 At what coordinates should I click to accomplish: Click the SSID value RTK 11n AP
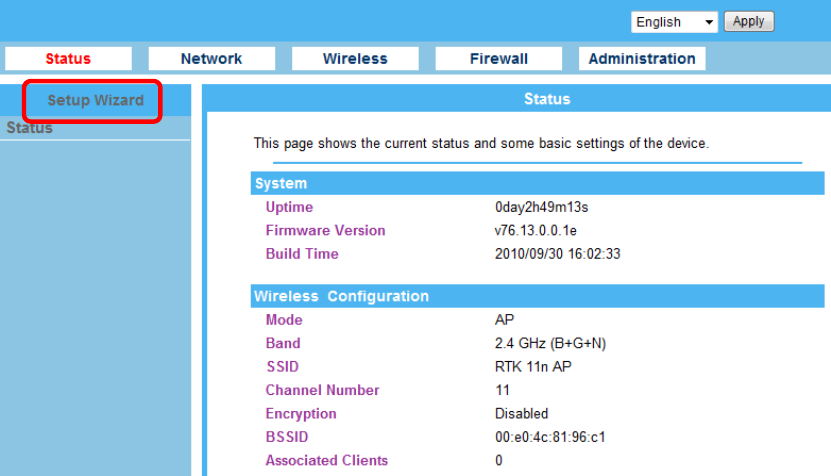pyautogui.click(x=533, y=367)
